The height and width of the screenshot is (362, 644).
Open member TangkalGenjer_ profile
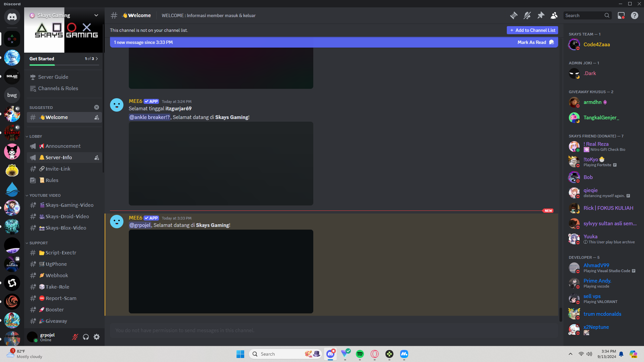(x=603, y=118)
